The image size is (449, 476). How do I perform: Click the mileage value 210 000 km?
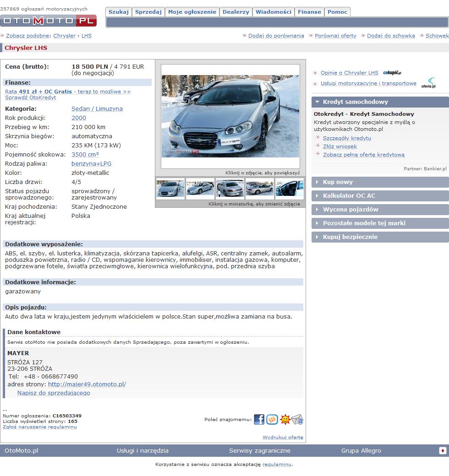click(x=88, y=127)
